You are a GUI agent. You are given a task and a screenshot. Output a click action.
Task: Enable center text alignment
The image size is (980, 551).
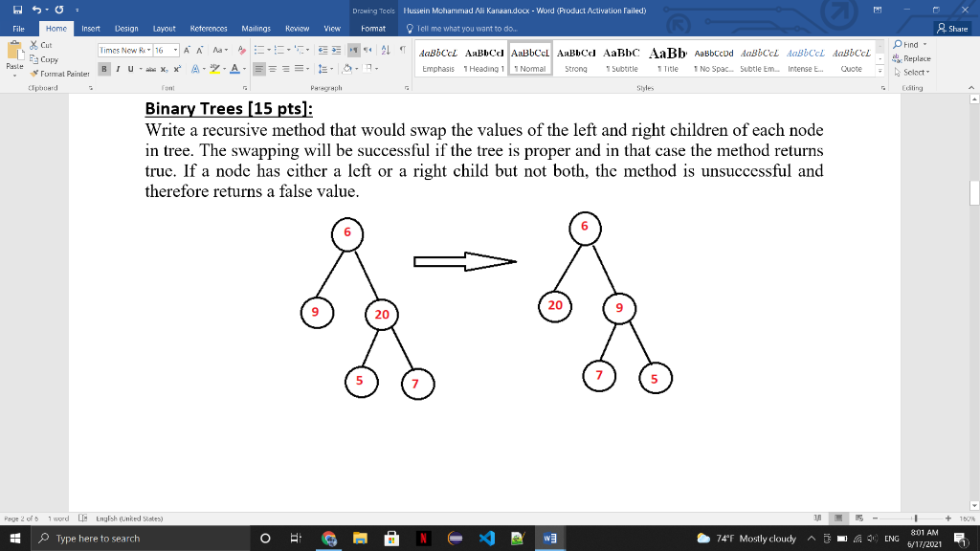point(272,68)
